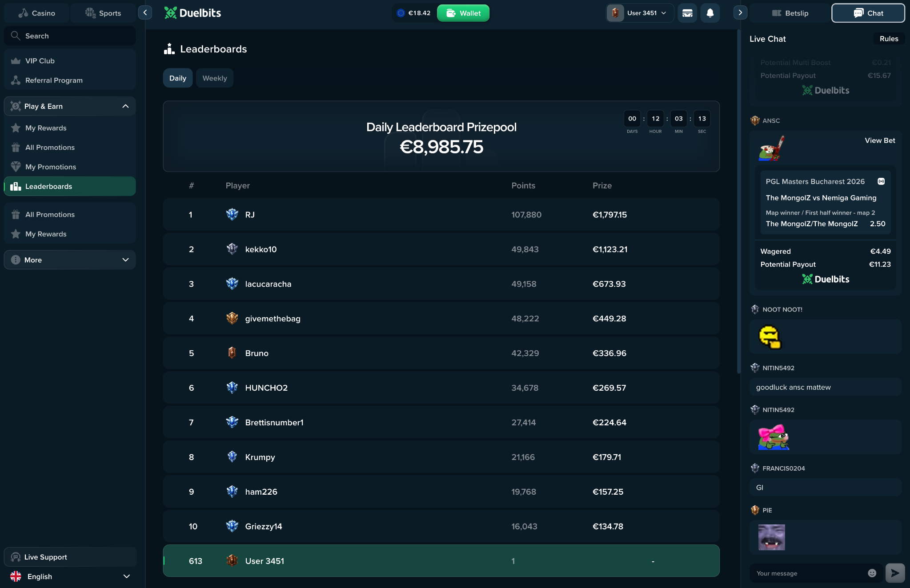The height and width of the screenshot is (588, 910).
Task: Click givemethebag's rank badge icon
Action: pos(232,318)
